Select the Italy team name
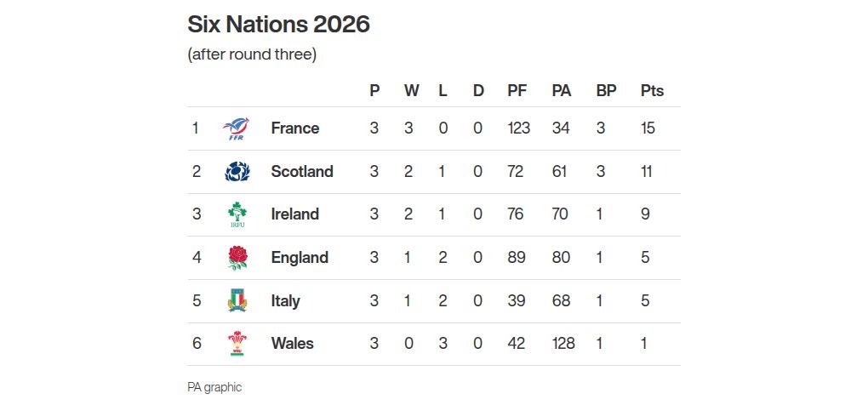868x405 pixels. click(x=285, y=301)
